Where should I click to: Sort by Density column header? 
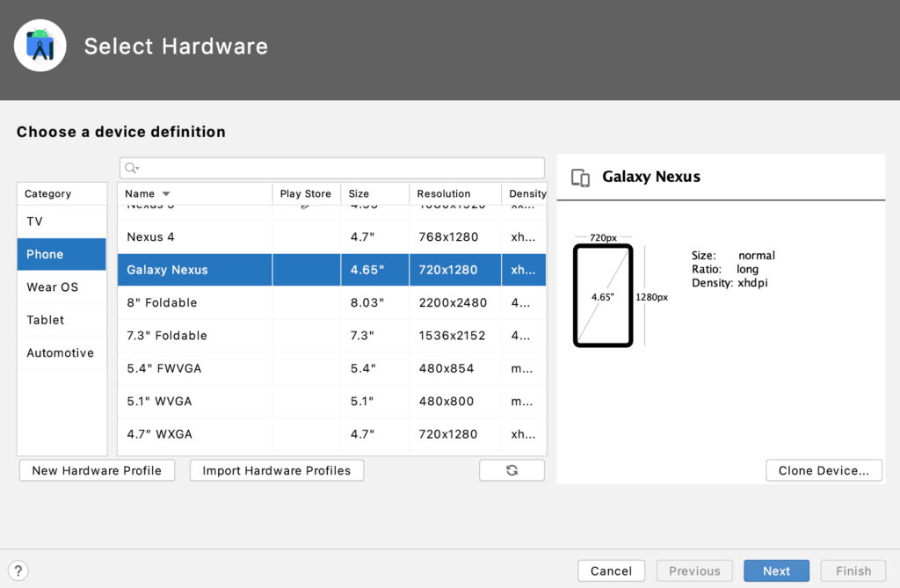tap(524, 194)
